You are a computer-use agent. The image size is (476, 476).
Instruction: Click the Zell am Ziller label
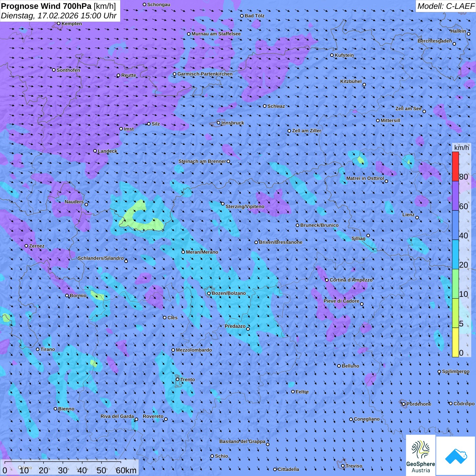(x=306, y=131)
